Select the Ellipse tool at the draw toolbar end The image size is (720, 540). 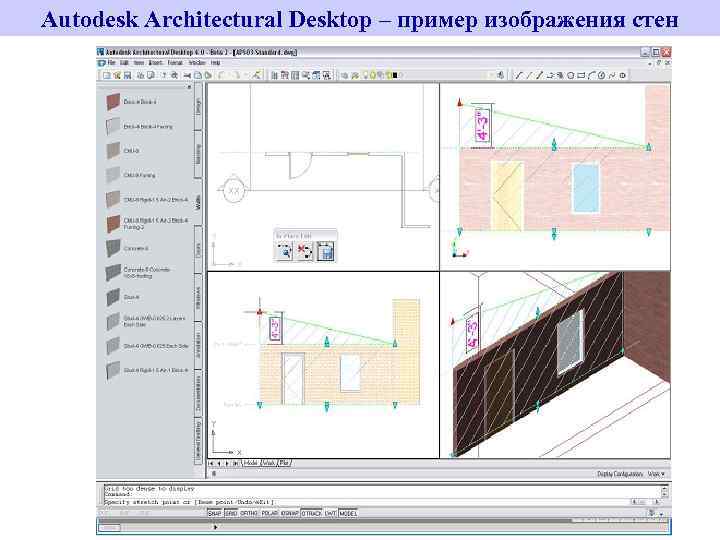[623, 75]
